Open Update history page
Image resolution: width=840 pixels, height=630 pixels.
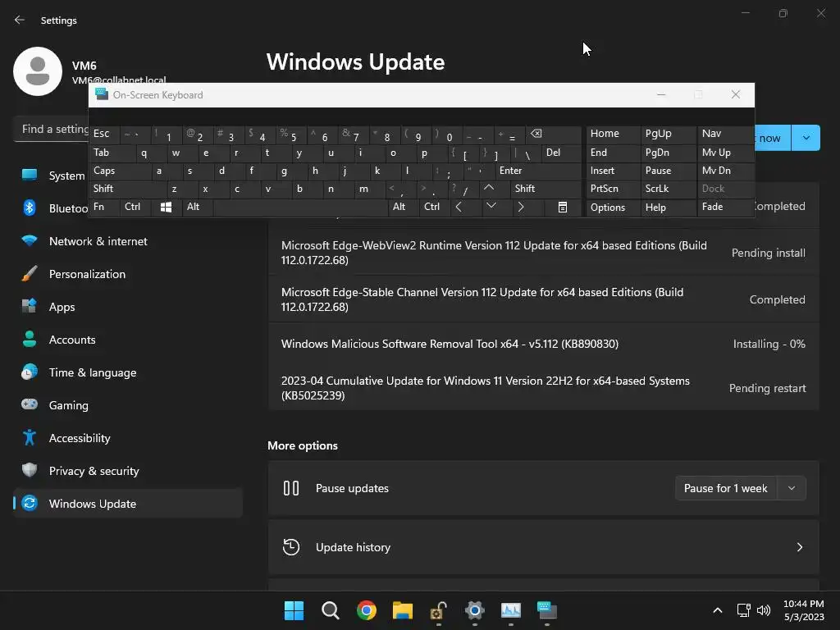click(544, 547)
